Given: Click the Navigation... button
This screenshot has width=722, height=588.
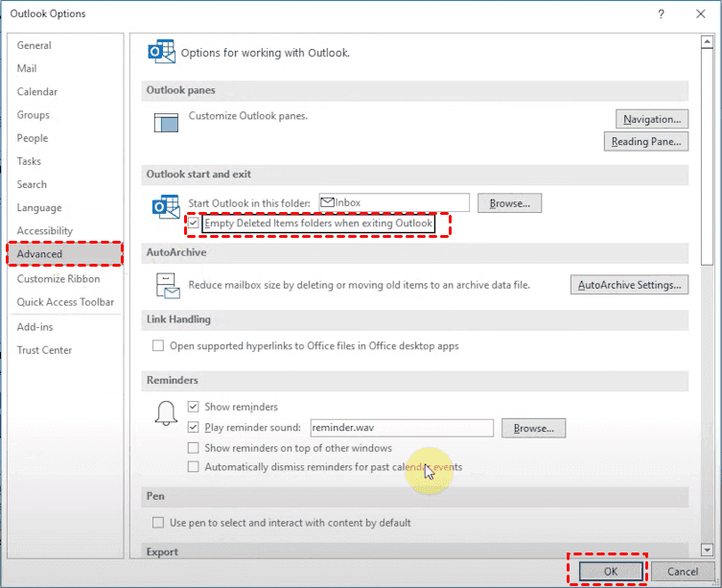Looking at the screenshot, I should tap(652, 119).
